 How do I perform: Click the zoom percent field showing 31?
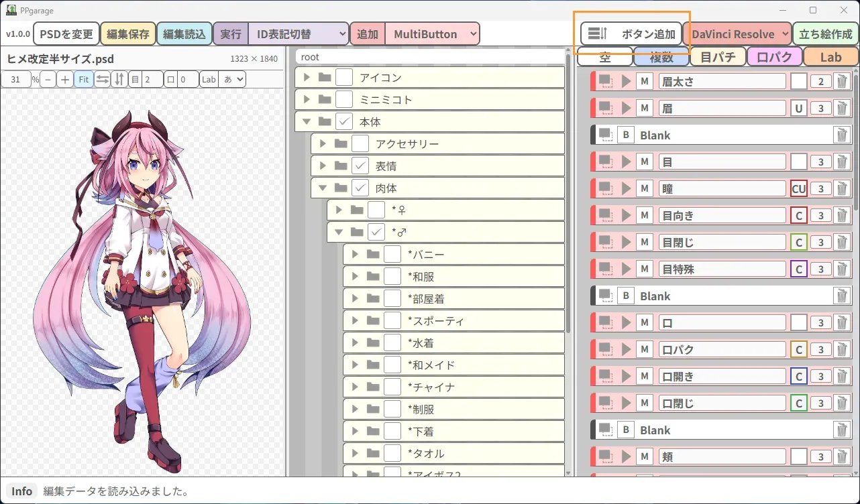[16, 79]
